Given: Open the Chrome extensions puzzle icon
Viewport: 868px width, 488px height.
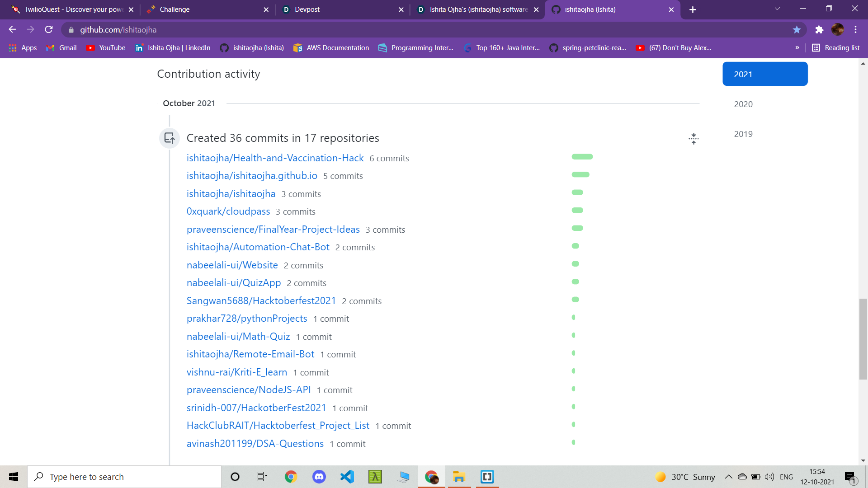Looking at the screenshot, I should [x=819, y=30].
